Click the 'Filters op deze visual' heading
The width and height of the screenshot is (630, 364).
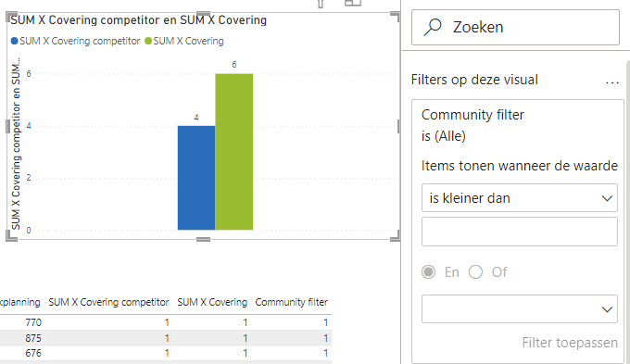click(474, 80)
